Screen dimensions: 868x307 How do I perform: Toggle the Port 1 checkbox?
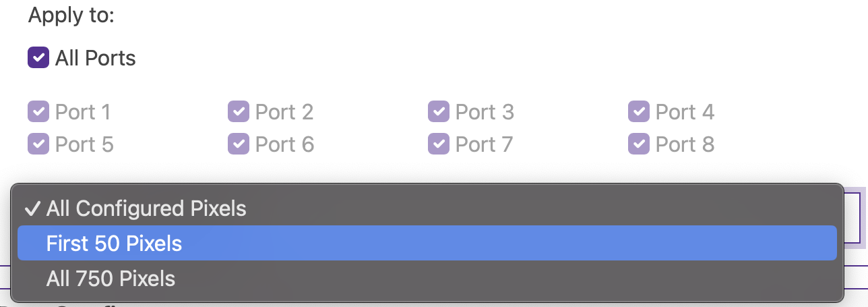pyautogui.click(x=38, y=111)
